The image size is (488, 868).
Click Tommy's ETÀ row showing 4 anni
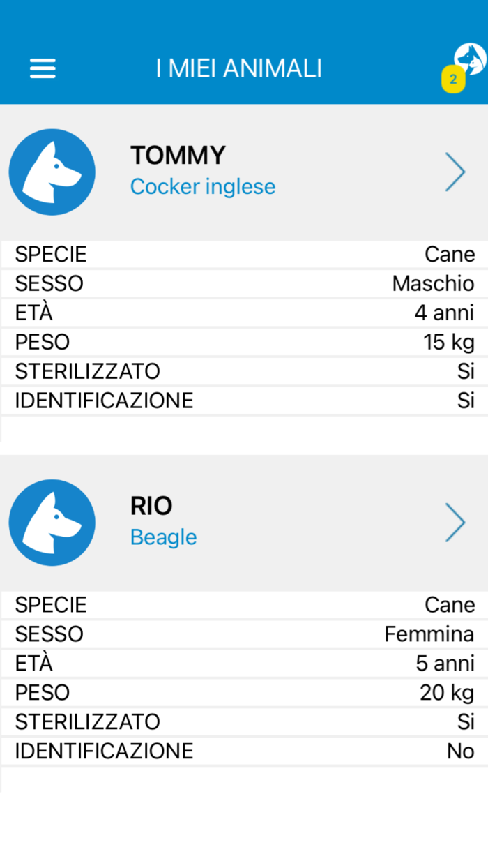coord(244,313)
